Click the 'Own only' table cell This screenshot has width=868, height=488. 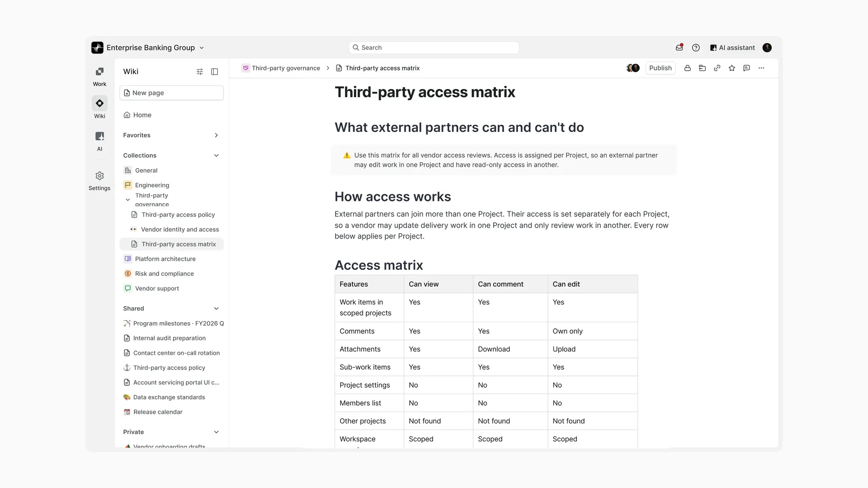pos(593,331)
